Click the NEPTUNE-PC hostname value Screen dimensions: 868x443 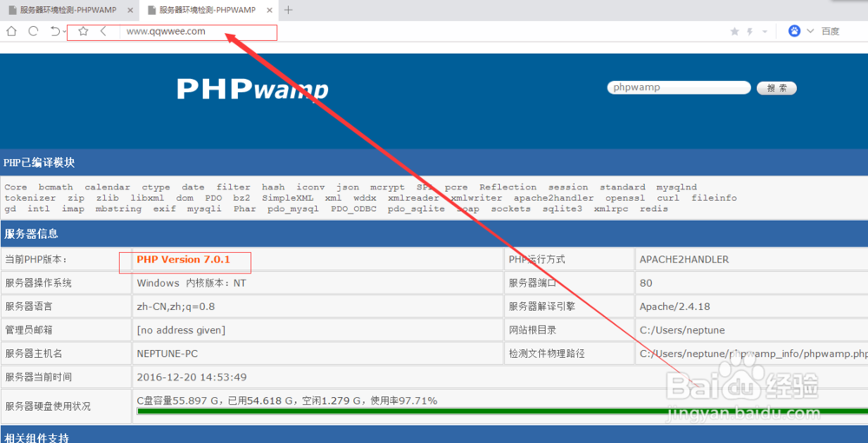(168, 354)
